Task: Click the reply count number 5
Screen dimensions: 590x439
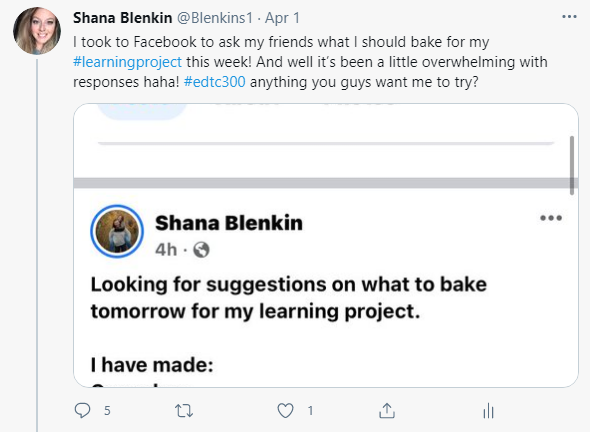Action: pos(107,411)
